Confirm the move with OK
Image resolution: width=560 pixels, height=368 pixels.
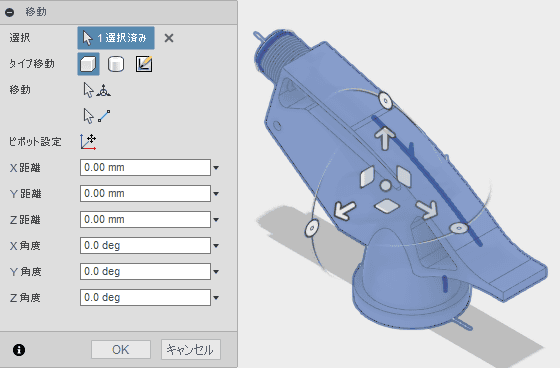(121, 349)
